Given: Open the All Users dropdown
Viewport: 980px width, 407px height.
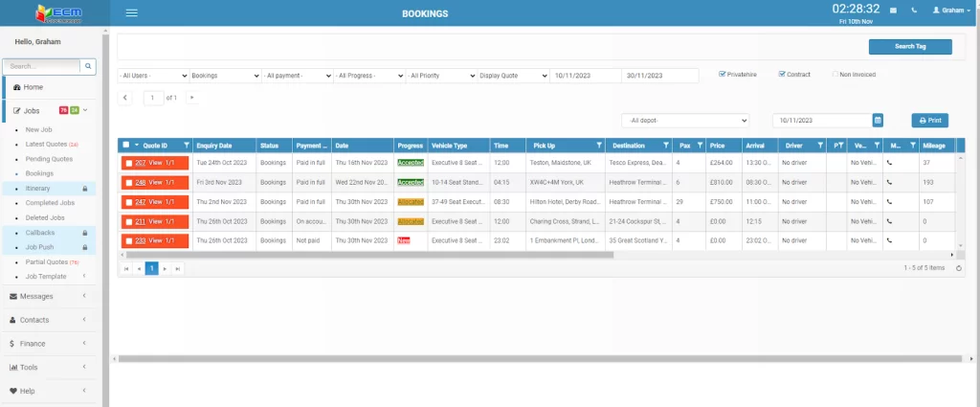Looking at the screenshot, I should [x=153, y=76].
